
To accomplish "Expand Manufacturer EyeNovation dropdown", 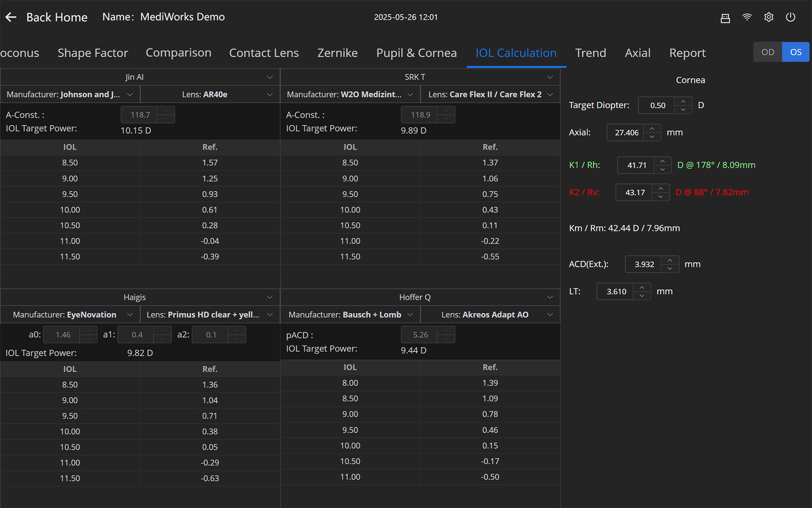I will coord(70,315).
